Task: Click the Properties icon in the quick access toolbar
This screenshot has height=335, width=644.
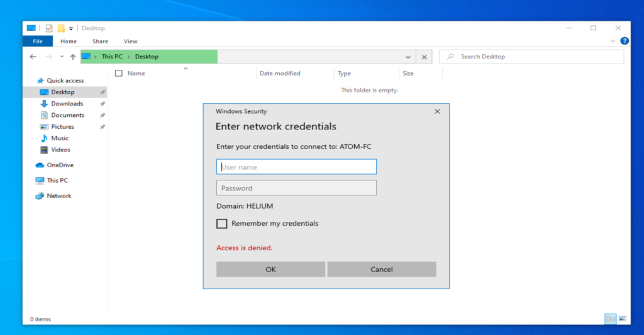Action: click(x=49, y=28)
